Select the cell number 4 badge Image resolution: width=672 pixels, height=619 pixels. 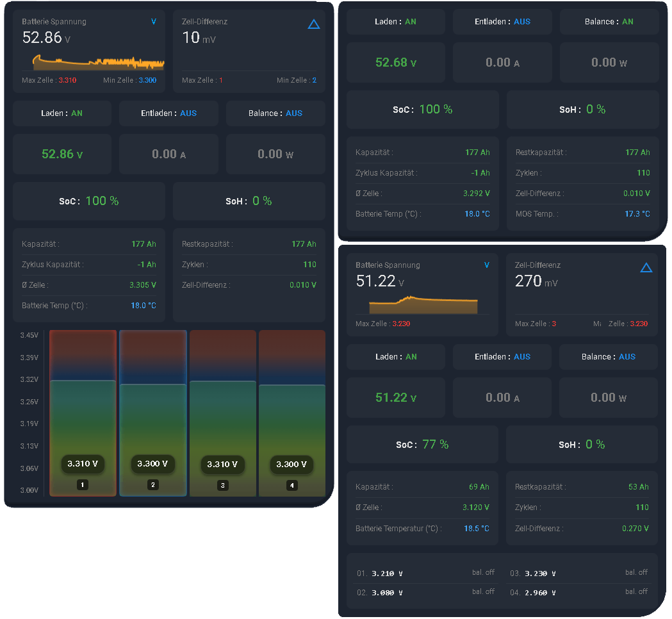[292, 485]
